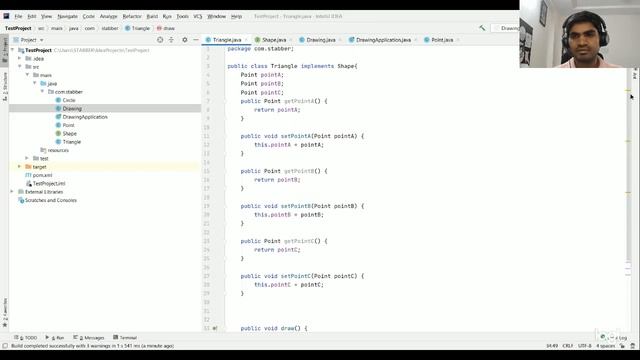Expand External Libraries node

pos(12,191)
